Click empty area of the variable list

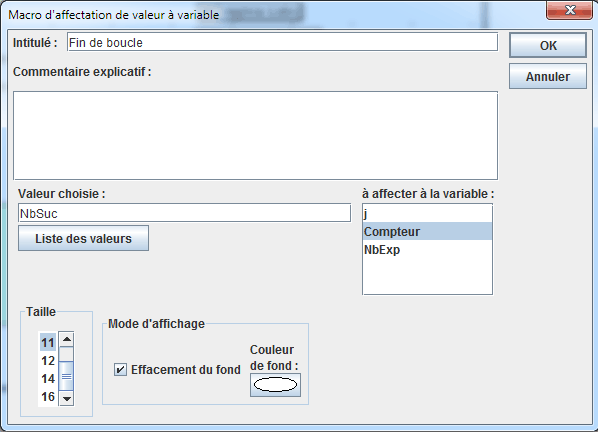point(428,276)
